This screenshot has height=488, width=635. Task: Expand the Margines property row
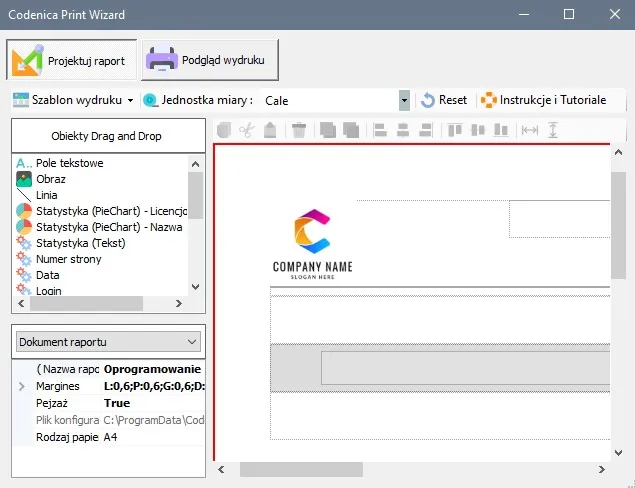pyautogui.click(x=22, y=386)
